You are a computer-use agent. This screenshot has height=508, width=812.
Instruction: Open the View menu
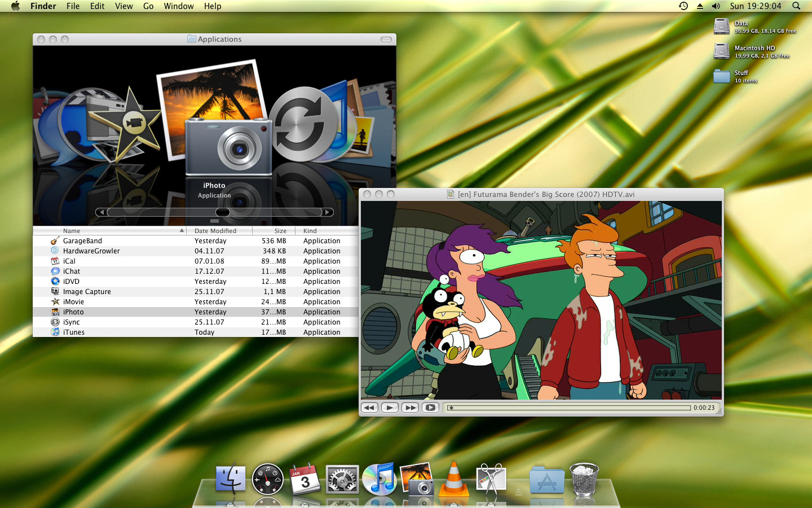pyautogui.click(x=123, y=6)
